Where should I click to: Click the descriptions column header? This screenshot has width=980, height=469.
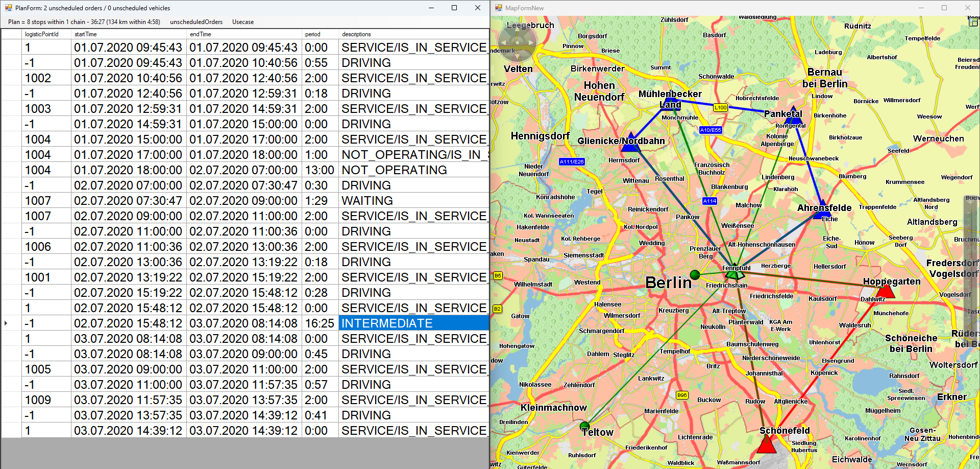point(356,34)
